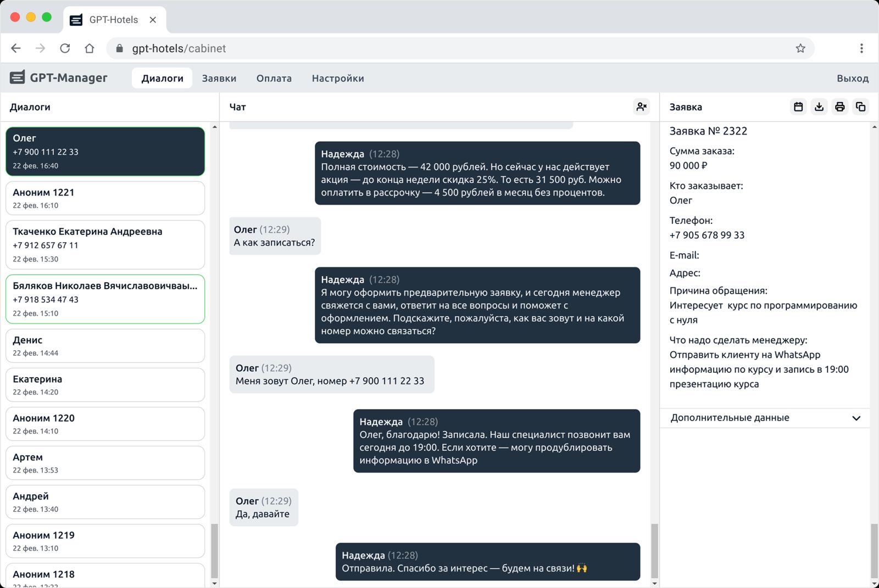The height and width of the screenshot is (588, 879).
Task: Select dialog with Ткаченко Екатерина Андреевна
Action: (105, 245)
